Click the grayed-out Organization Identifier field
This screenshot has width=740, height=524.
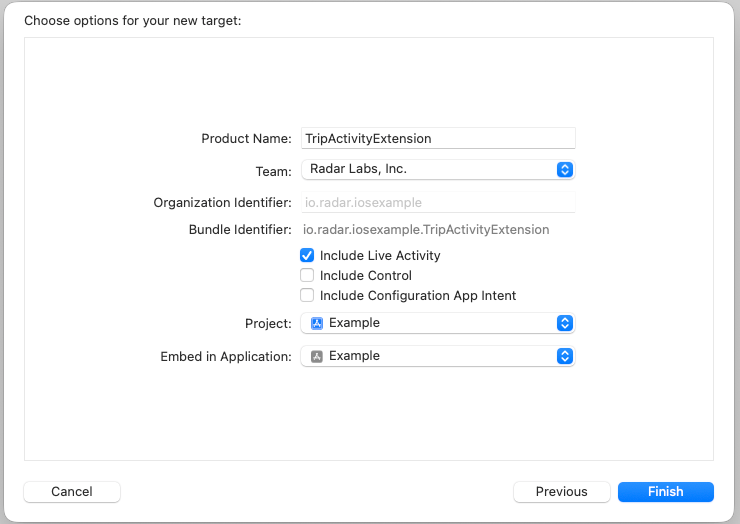pyautogui.click(x=438, y=203)
